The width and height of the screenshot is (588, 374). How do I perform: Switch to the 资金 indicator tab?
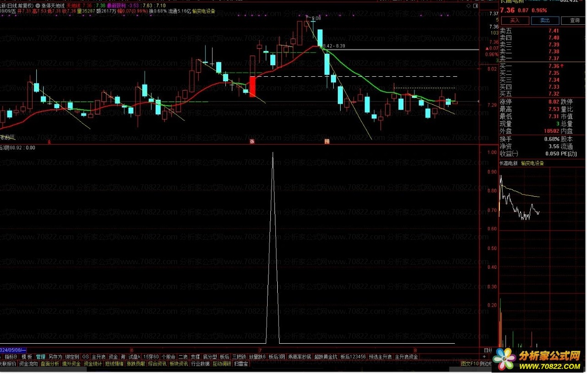pos(113,357)
